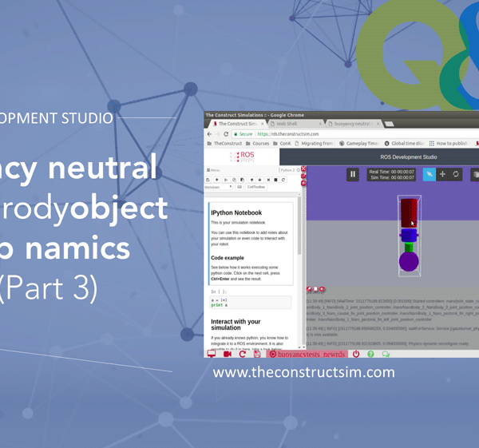Click the red monitor icon in bottom bar
Screen dimensions: 479x448
(x=212, y=354)
